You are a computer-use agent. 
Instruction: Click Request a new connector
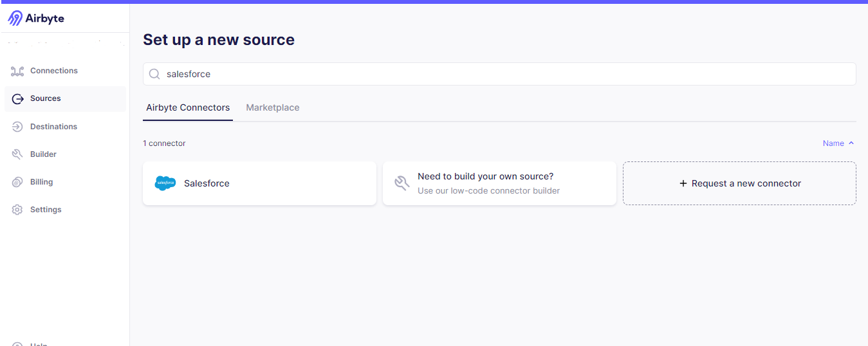click(x=739, y=183)
